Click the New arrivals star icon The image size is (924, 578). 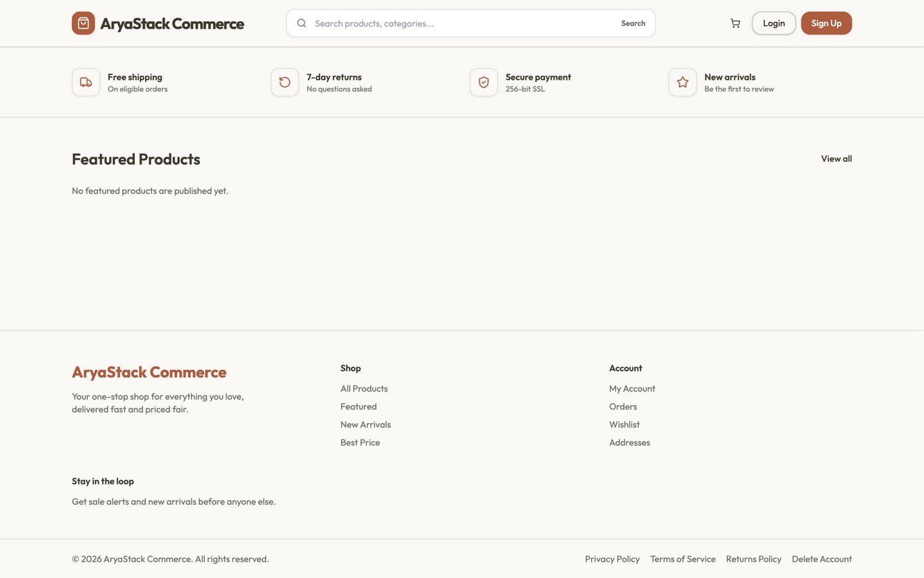click(683, 82)
